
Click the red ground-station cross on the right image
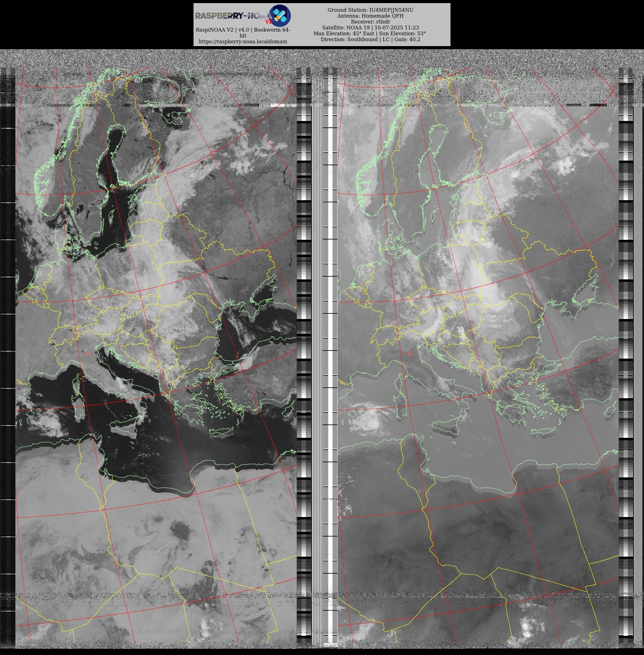409,354
